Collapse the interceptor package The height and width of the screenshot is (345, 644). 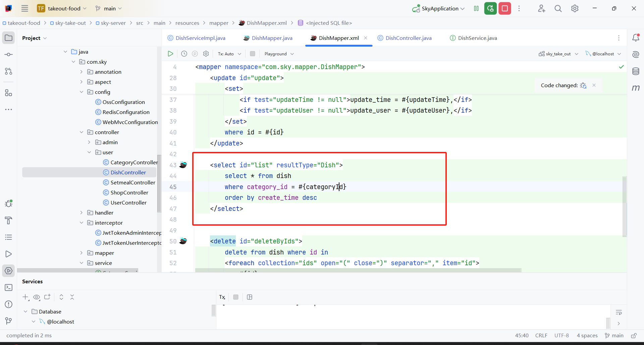pos(81,223)
